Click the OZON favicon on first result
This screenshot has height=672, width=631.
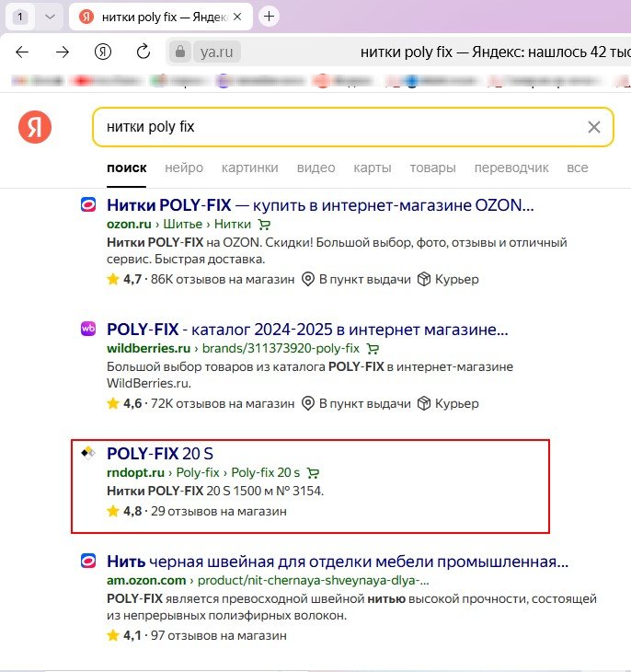pyautogui.click(x=89, y=205)
